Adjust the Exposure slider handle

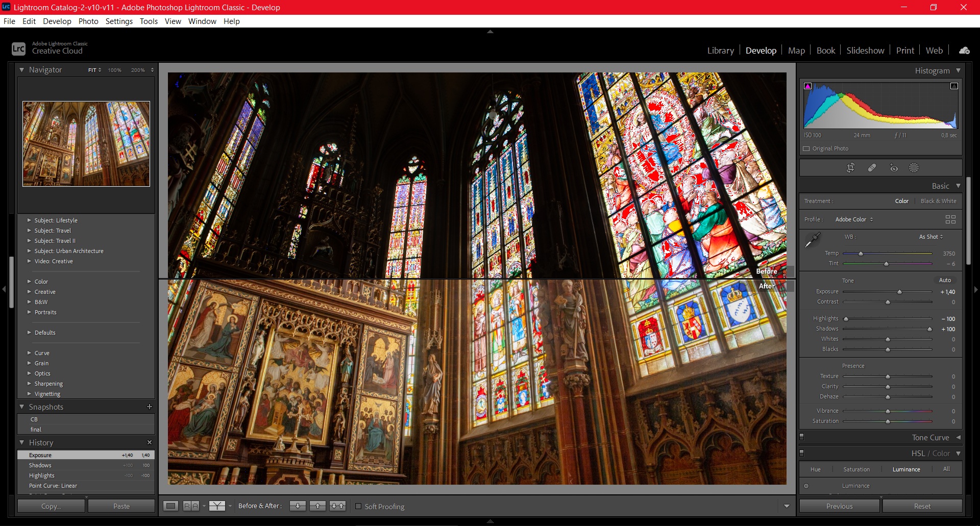(899, 292)
